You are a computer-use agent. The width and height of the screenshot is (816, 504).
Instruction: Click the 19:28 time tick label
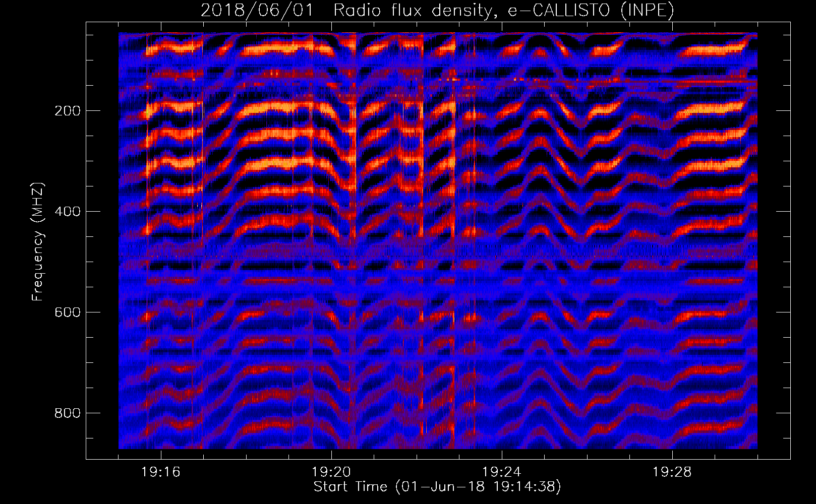[672, 472]
